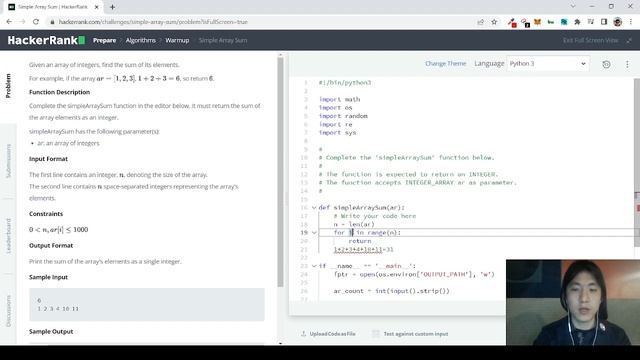Switch to the Leaderboard side tab

click(8, 236)
